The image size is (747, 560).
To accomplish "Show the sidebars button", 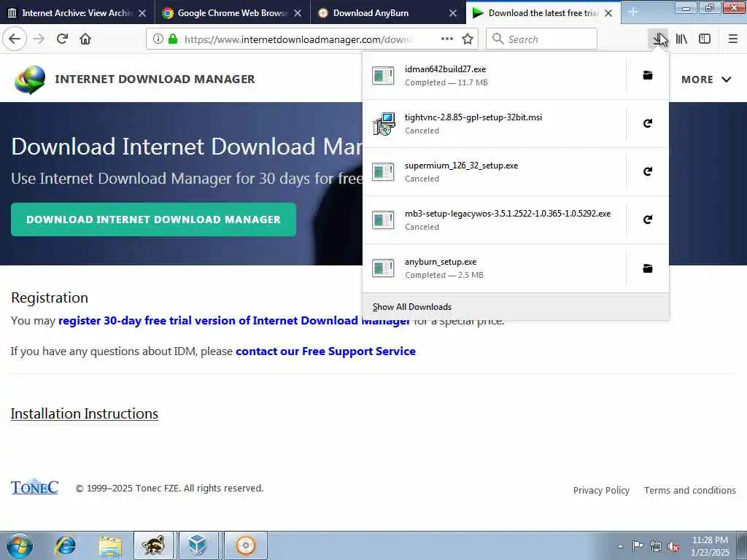I will (x=705, y=39).
